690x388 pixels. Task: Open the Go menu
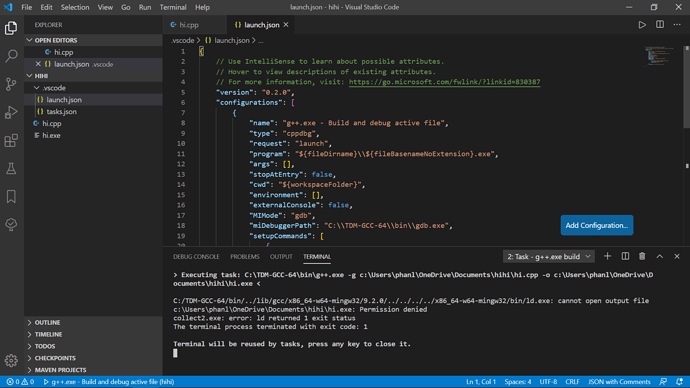[x=126, y=7]
